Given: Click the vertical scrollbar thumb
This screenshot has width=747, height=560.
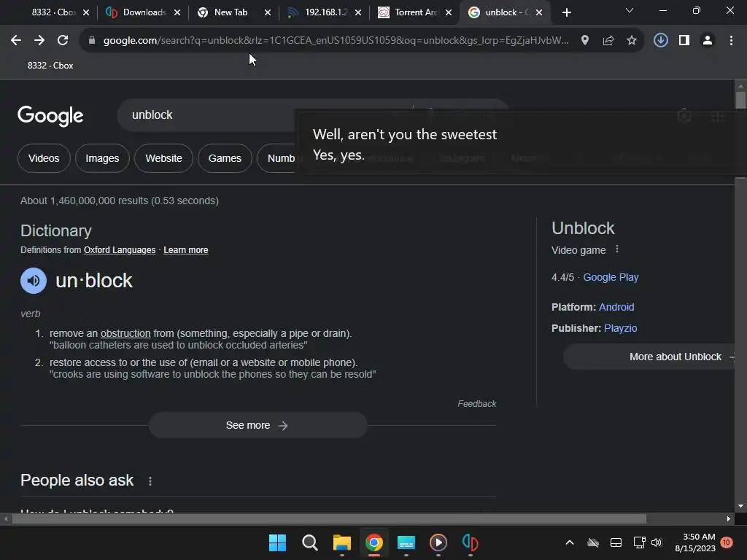Looking at the screenshot, I should click(x=740, y=101).
